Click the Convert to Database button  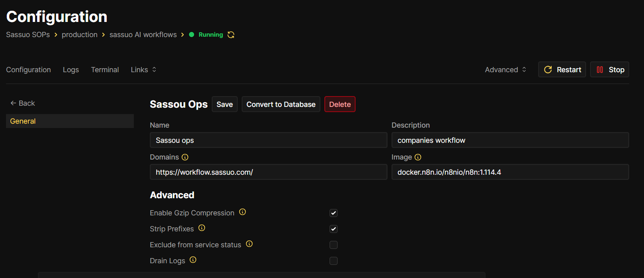tap(281, 104)
